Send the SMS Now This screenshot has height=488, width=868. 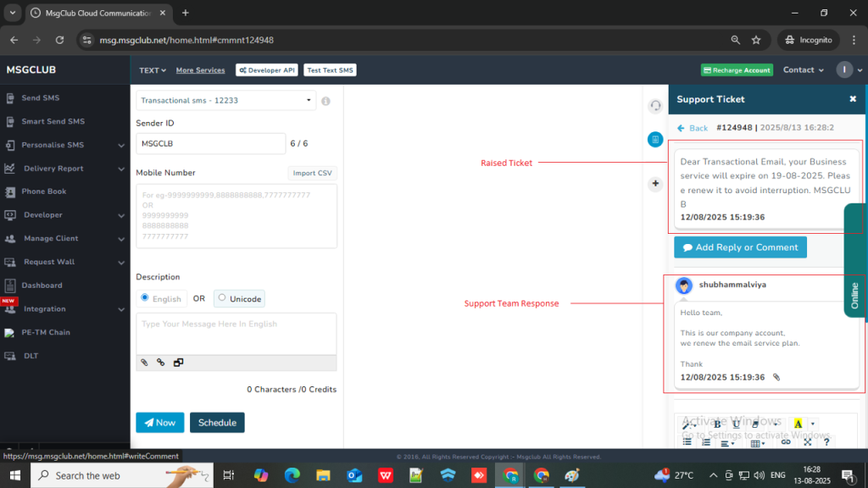pyautogui.click(x=160, y=423)
